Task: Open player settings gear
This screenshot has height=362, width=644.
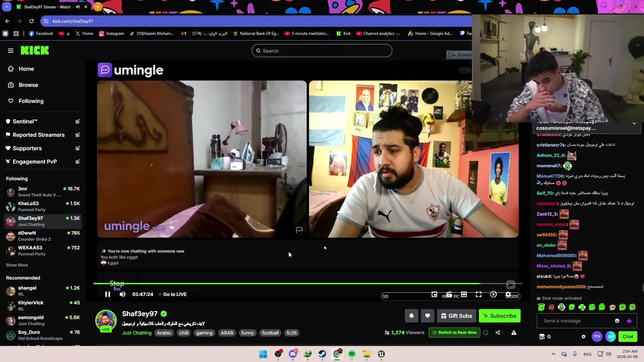Action: coord(508,295)
